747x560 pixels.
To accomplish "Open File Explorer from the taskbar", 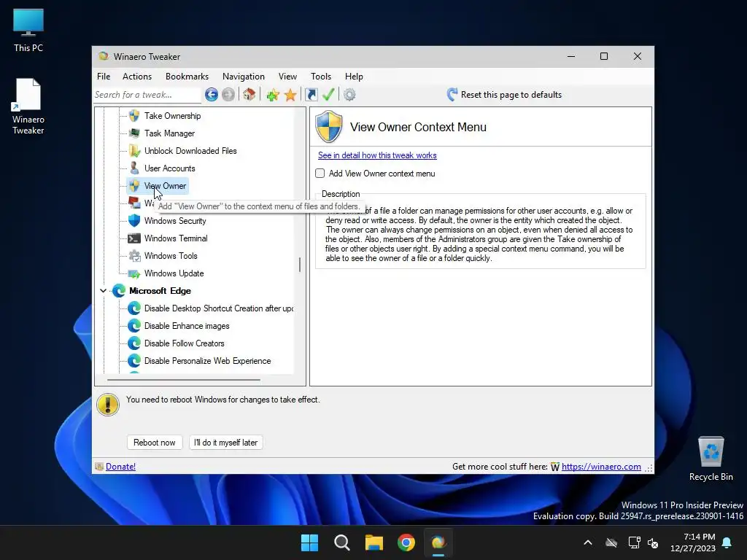I will coord(374,542).
